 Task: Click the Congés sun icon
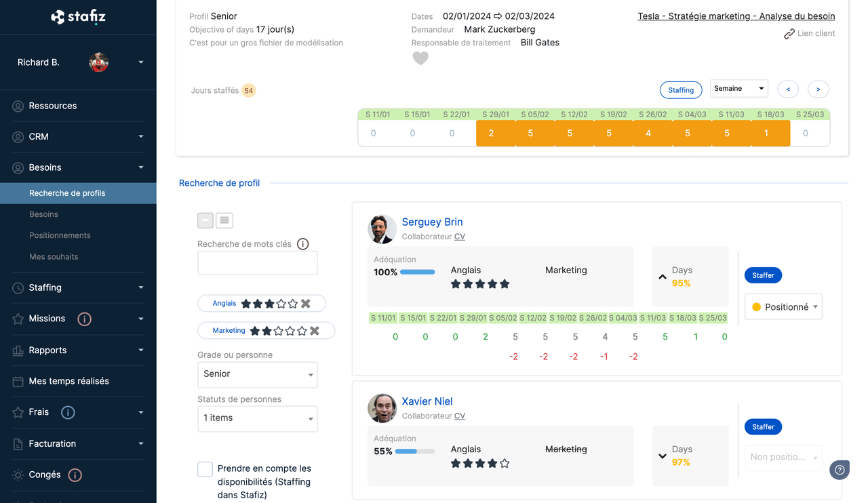coord(18,475)
